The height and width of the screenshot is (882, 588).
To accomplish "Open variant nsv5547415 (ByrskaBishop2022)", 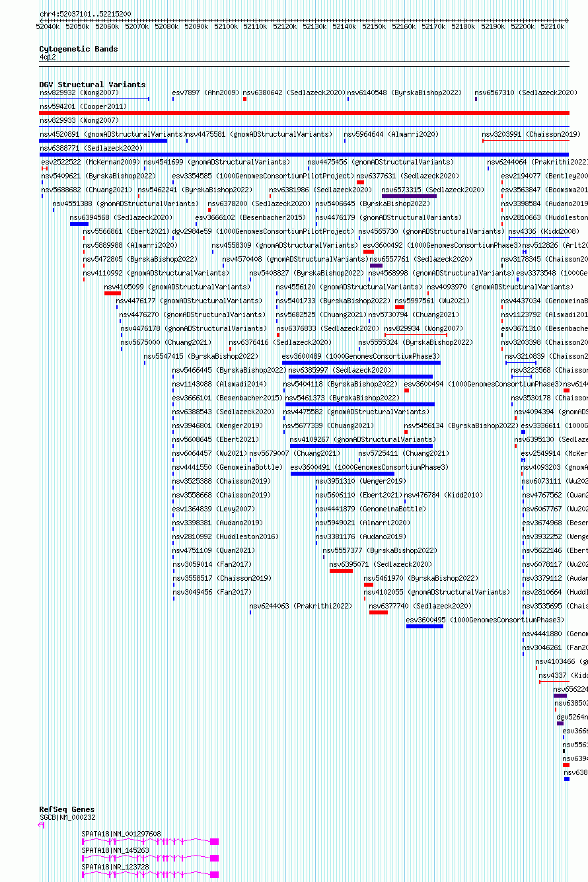I will pos(201,356).
